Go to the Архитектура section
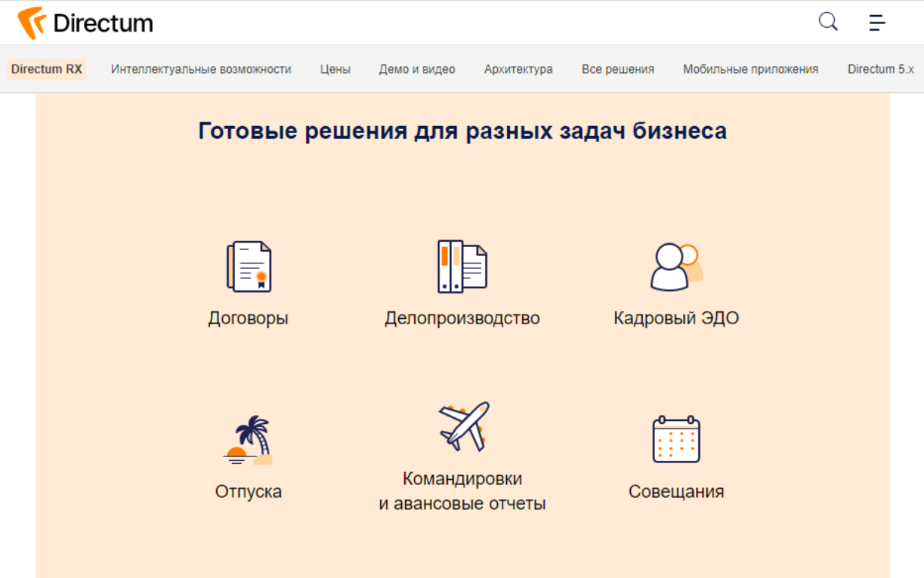 pos(517,68)
